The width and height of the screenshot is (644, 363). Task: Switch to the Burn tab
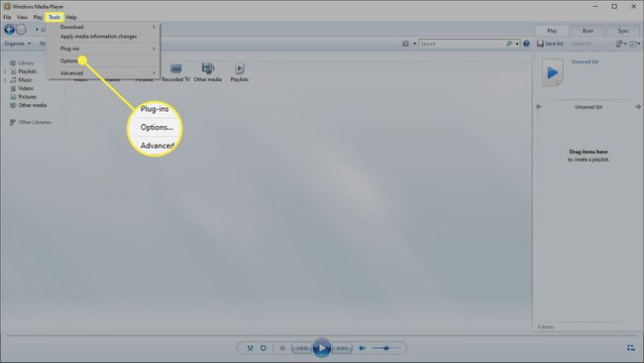pos(588,31)
